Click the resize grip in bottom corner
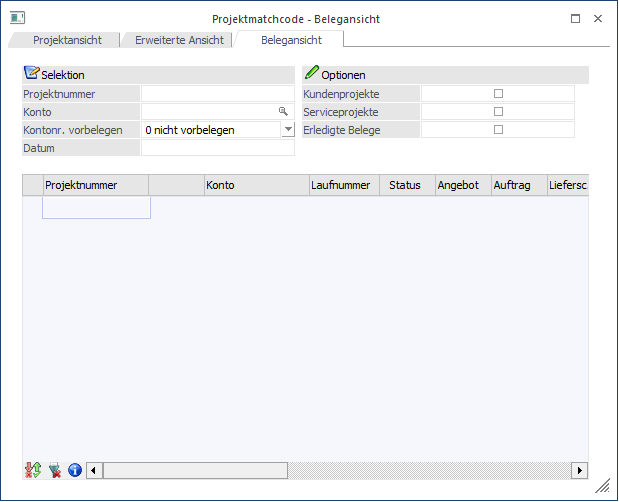The width and height of the screenshot is (619, 502). coord(602,486)
